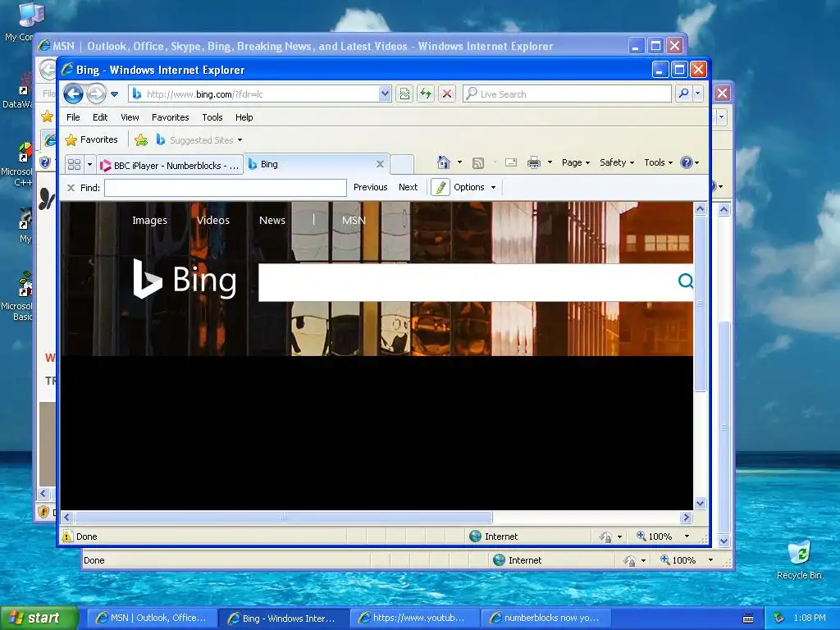
Task: Click Internet zone in Bing status bar
Action: point(493,536)
